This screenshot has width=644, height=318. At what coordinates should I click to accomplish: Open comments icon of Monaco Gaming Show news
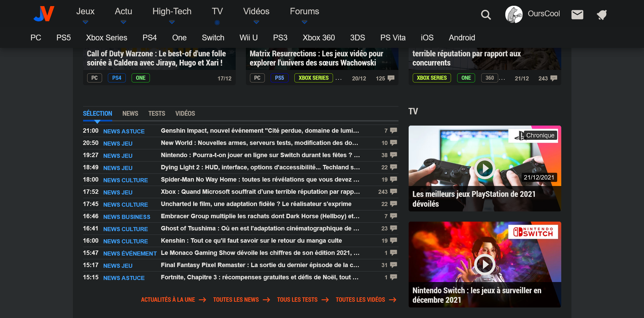(x=393, y=253)
